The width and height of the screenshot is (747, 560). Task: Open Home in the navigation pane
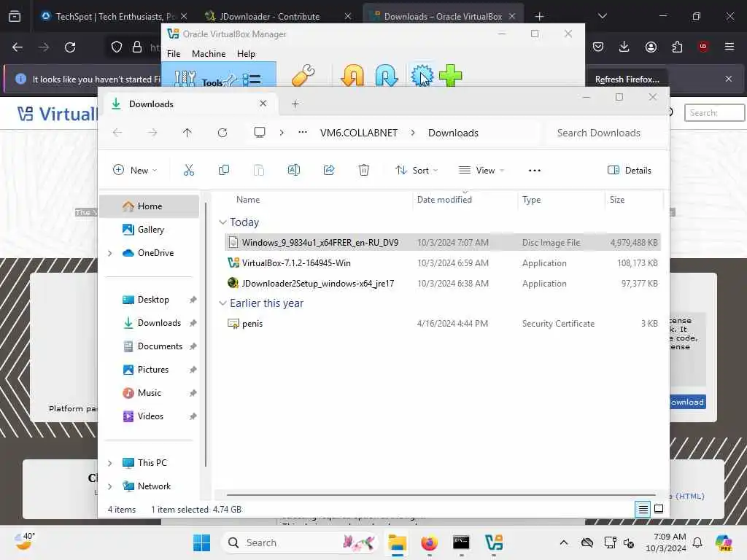point(149,206)
